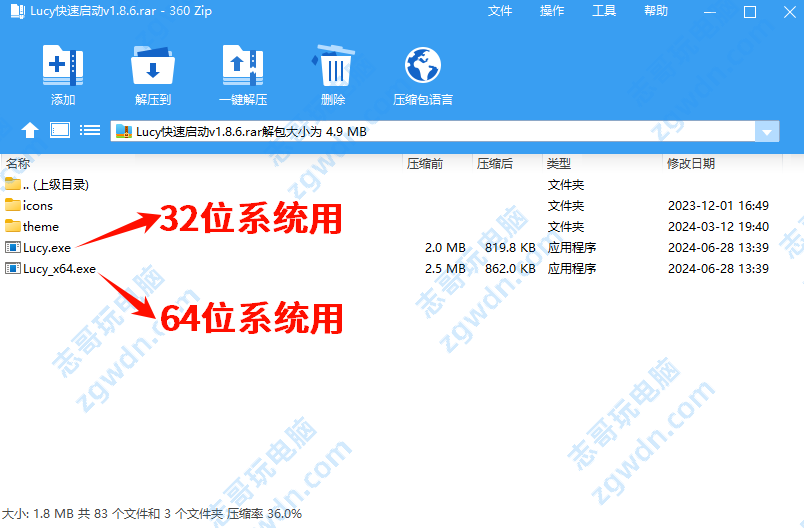Open the 帮助 (Help) menu
804x528 pixels.
click(x=656, y=11)
